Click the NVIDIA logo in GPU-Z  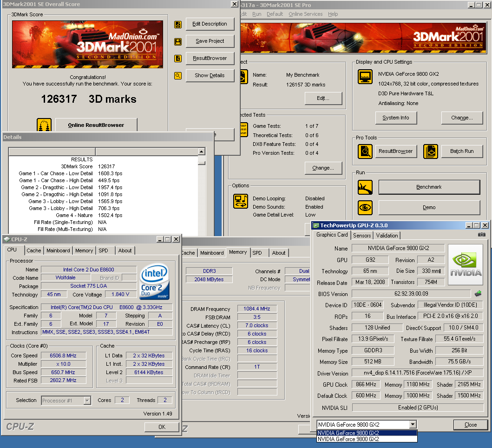coord(466,264)
